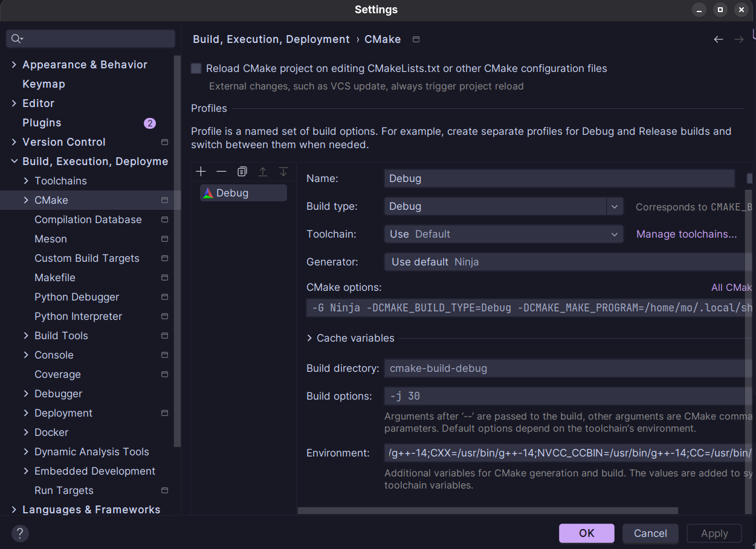756x549 pixels.
Task: Select the Debug profile in profiles list
Action: 244,193
